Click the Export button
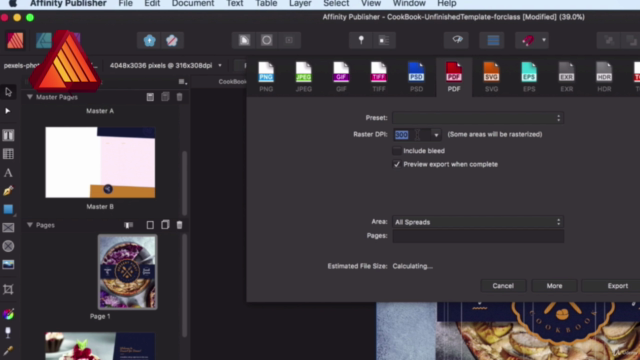This screenshot has width=640, height=360. (x=612, y=286)
